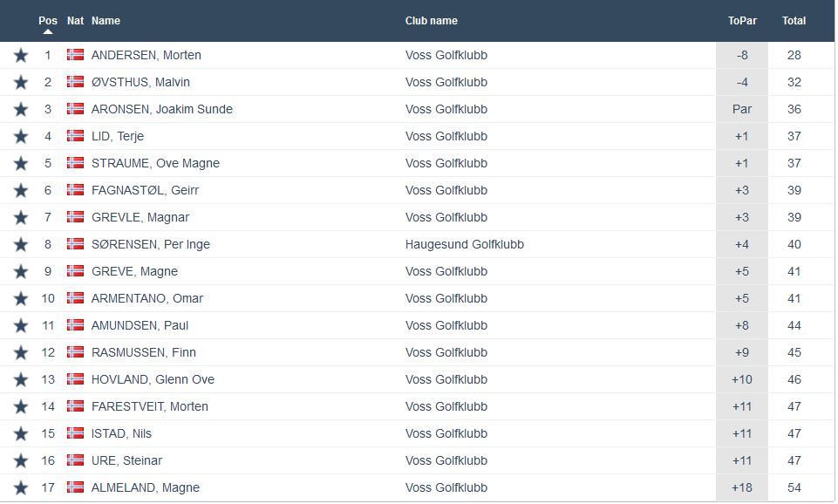Click the sort arrow under Pos
This screenshot has height=504, width=838.
pyautogui.click(x=48, y=31)
